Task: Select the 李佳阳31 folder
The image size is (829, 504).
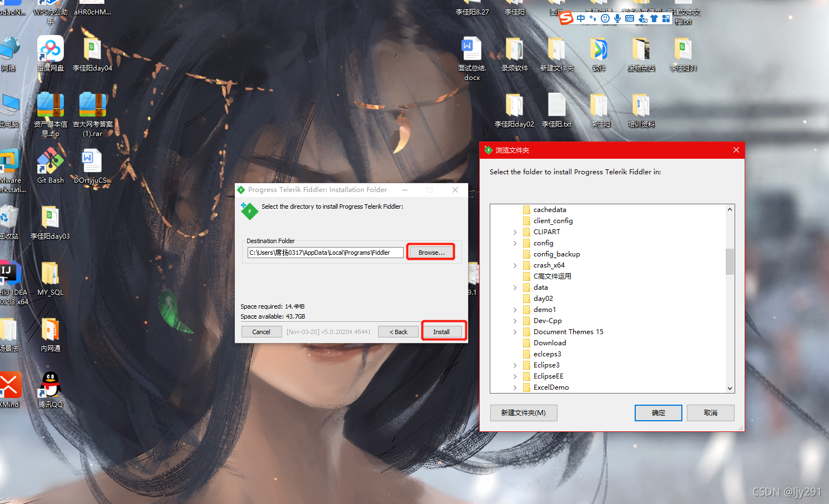Action: (x=683, y=54)
